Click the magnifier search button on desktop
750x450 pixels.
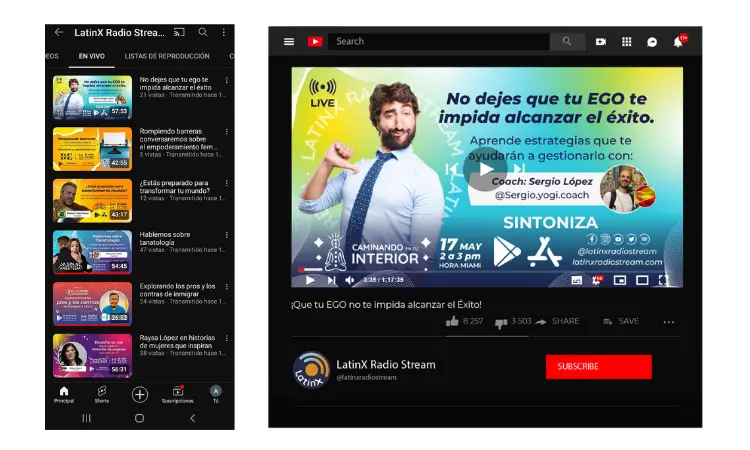(x=567, y=42)
